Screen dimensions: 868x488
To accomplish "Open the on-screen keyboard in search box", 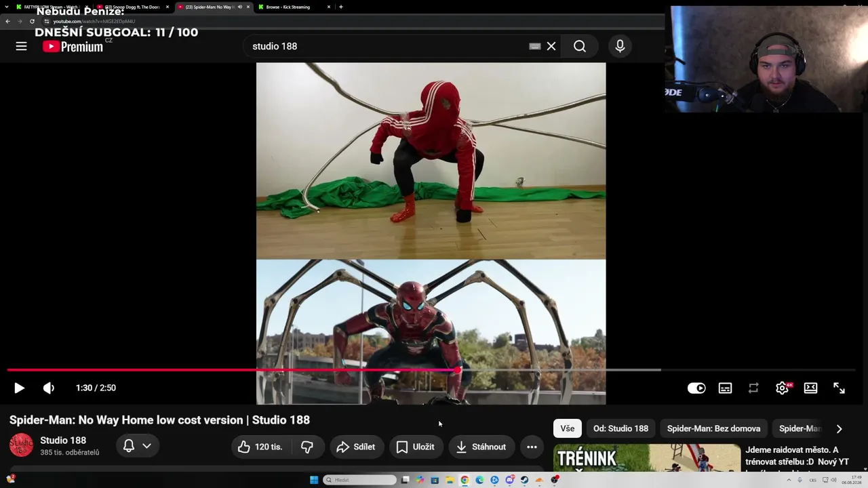I will (535, 46).
